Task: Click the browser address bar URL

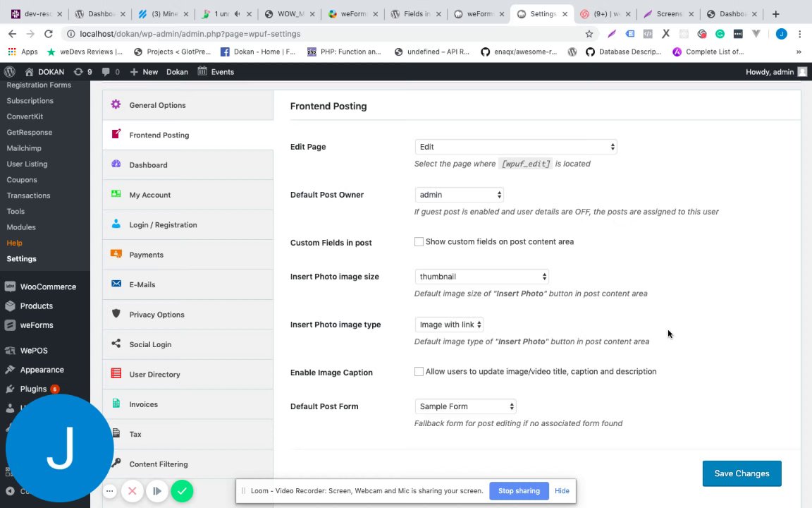Action: point(190,34)
